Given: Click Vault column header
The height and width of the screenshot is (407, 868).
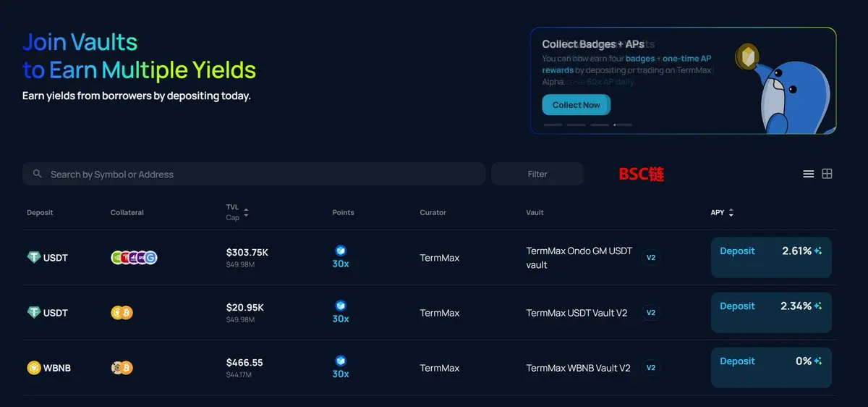Looking at the screenshot, I should click(535, 212).
